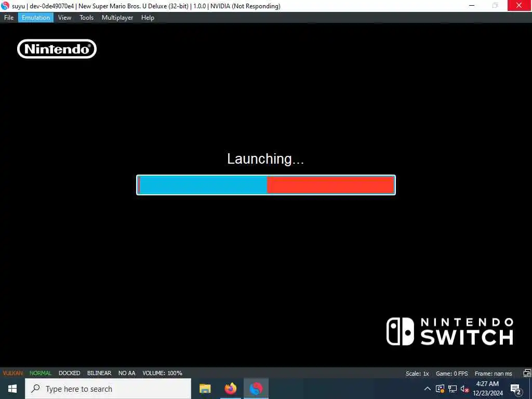The image size is (532, 399).
Task: Open the Windows Start menu
Action: [12, 389]
